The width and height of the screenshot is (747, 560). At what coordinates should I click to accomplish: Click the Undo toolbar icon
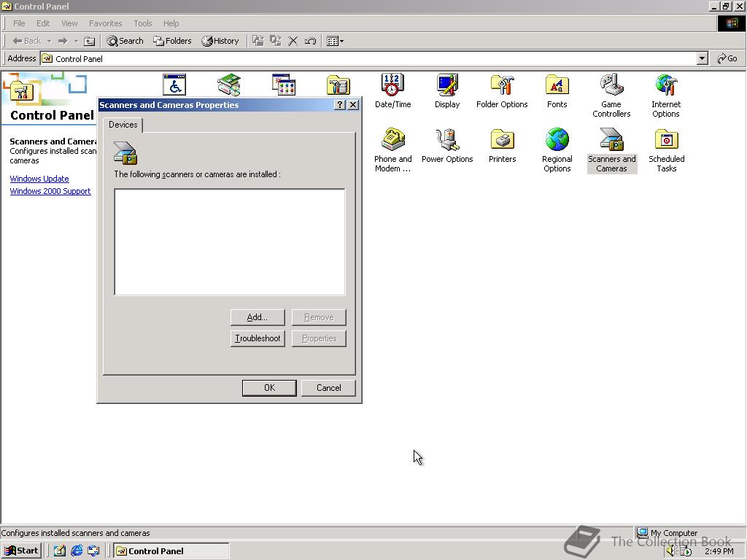(x=310, y=41)
